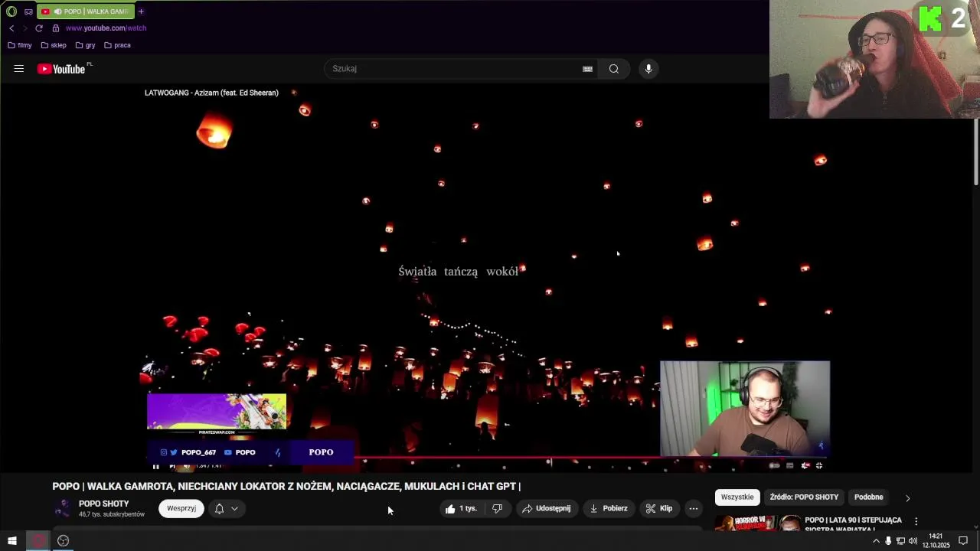Reload the YouTube page
This screenshot has width=980, height=551.
[39, 28]
